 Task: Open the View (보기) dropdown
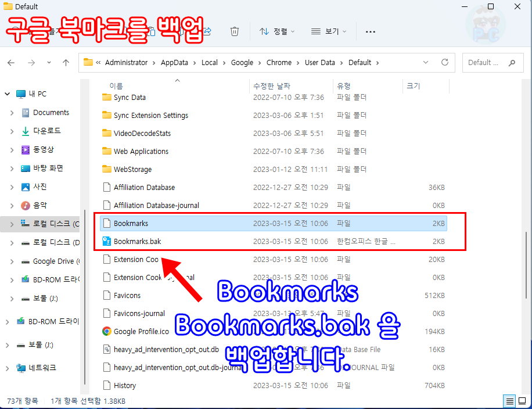tap(328, 31)
